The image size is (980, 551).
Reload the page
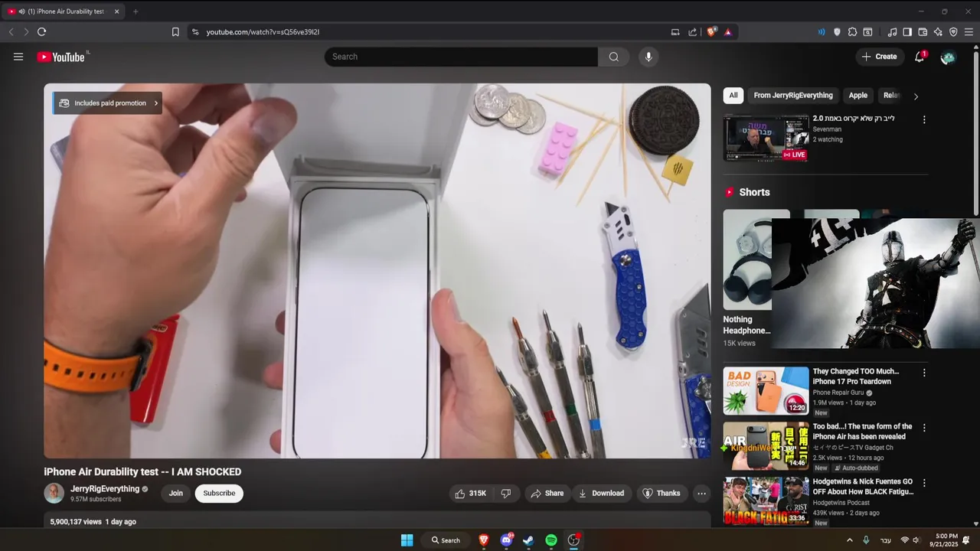41,32
